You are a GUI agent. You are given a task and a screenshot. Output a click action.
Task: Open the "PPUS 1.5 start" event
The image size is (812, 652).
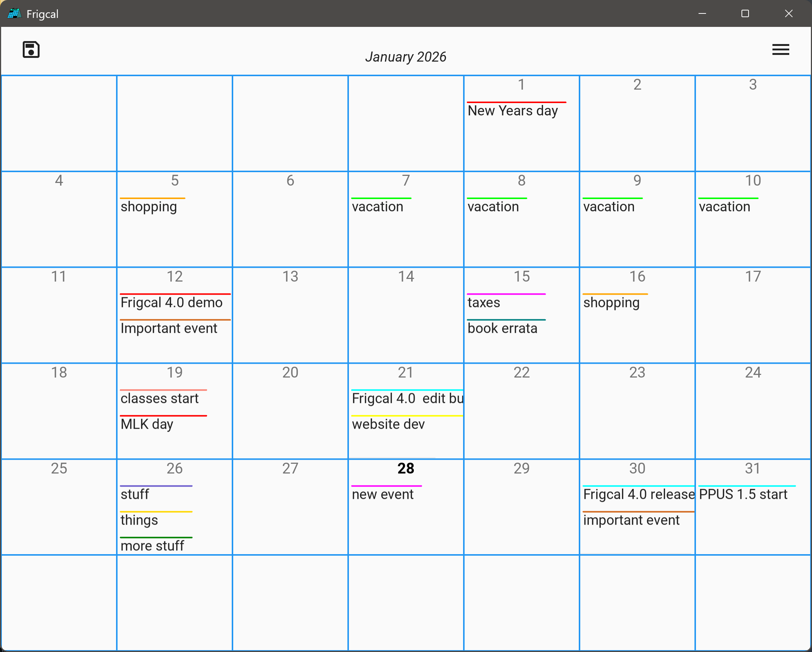(743, 494)
